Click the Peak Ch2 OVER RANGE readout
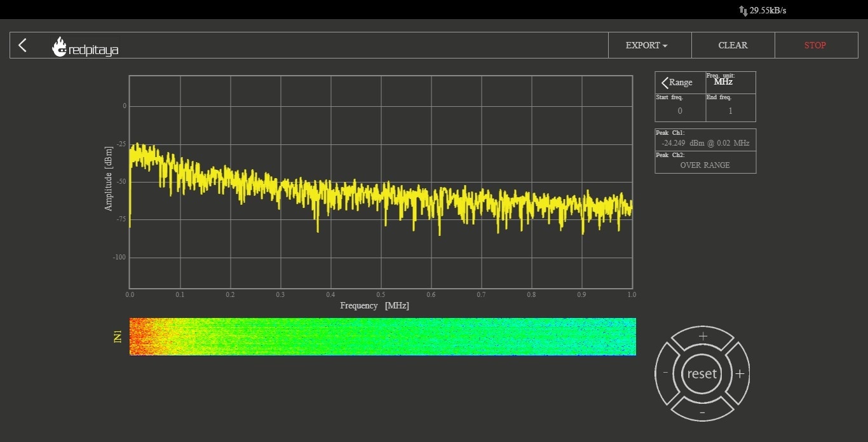 pos(705,165)
